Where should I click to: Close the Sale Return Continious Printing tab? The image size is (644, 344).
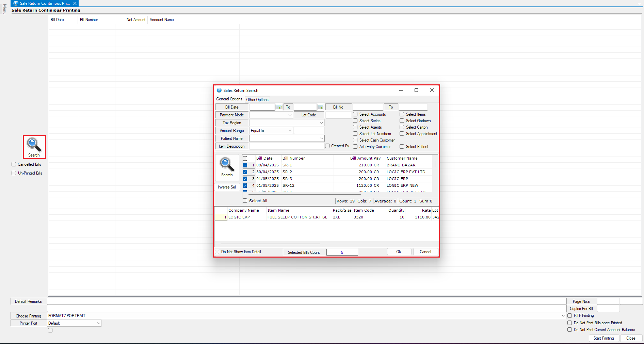(x=75, y=3)
